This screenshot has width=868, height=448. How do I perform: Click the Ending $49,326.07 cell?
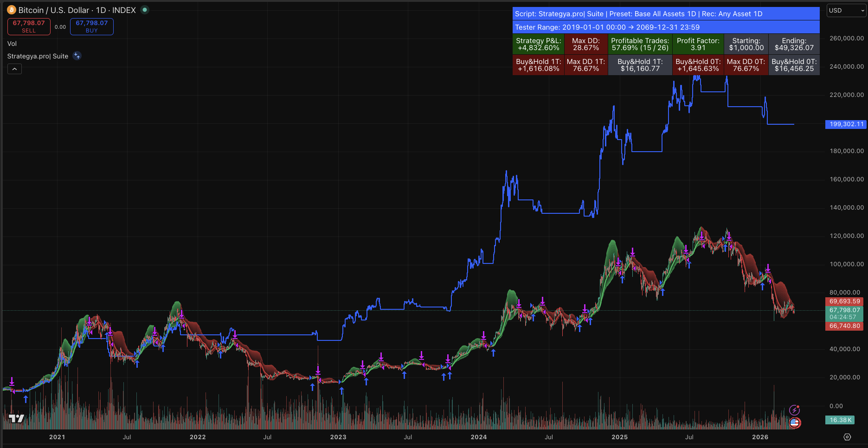point(794,45)
